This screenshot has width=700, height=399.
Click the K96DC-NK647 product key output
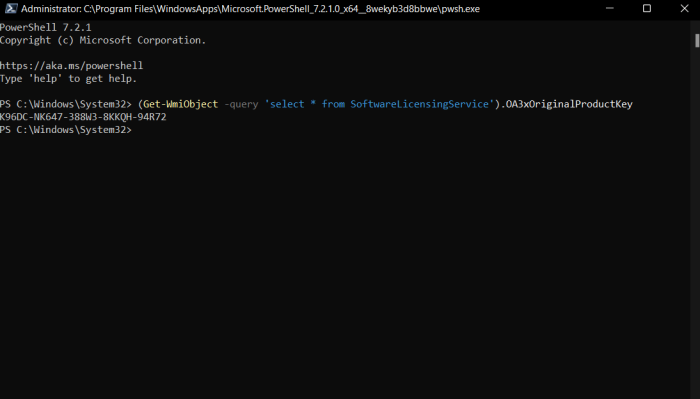tap(83, 117)
